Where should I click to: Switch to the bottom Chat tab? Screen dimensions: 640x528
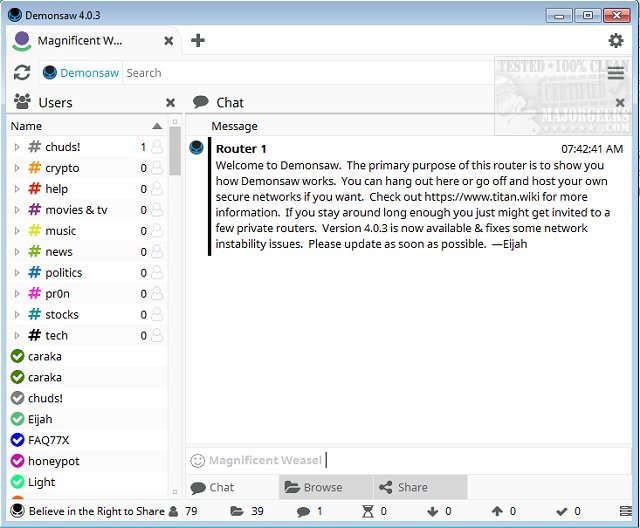[x=232, y=487]
